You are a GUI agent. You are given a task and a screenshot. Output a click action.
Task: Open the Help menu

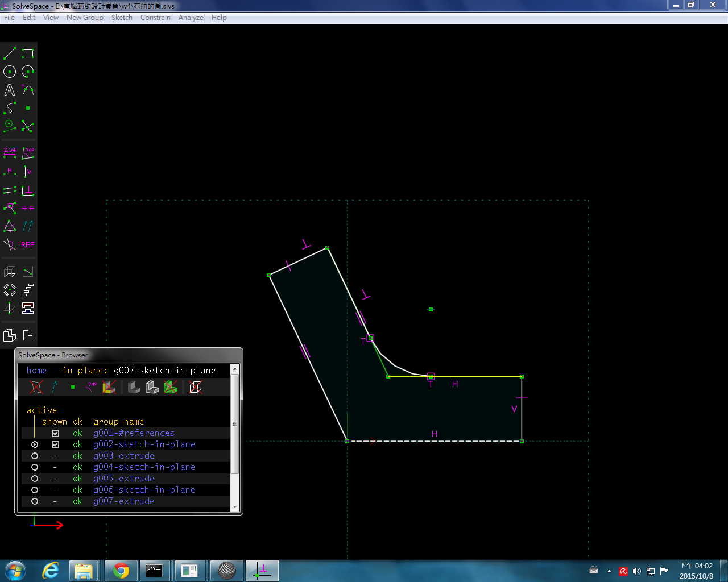click(x=219, y=18)
